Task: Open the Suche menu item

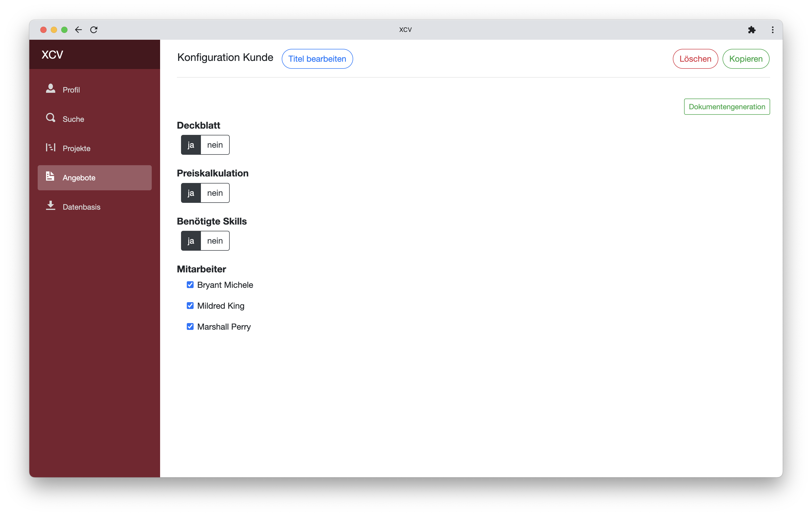Action: pos(95,119)
